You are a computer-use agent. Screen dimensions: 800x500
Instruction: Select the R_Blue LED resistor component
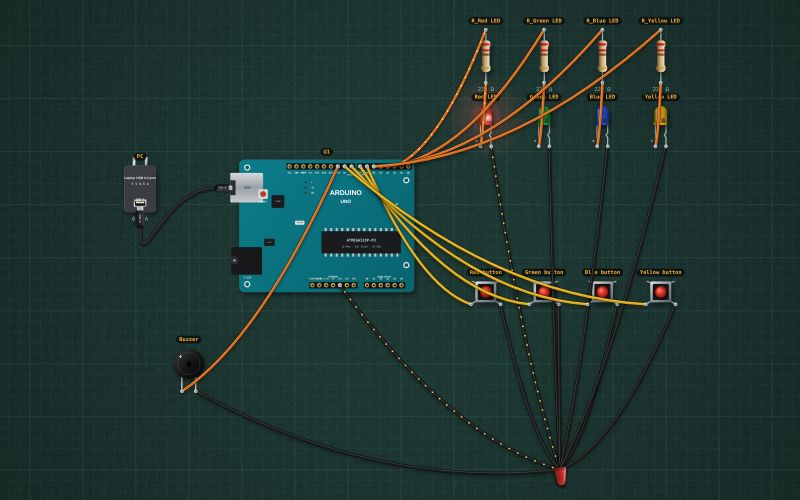coord(603,56)
